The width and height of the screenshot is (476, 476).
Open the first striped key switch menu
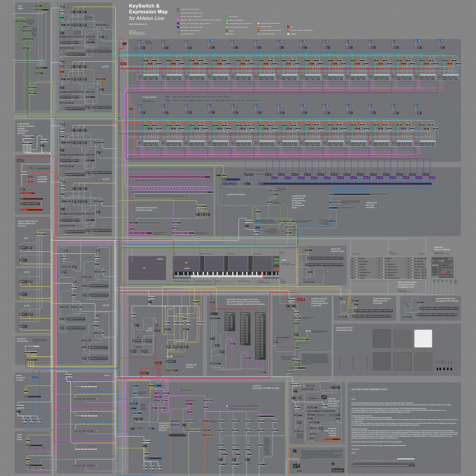pyautogui.click(x=86, y=387)
